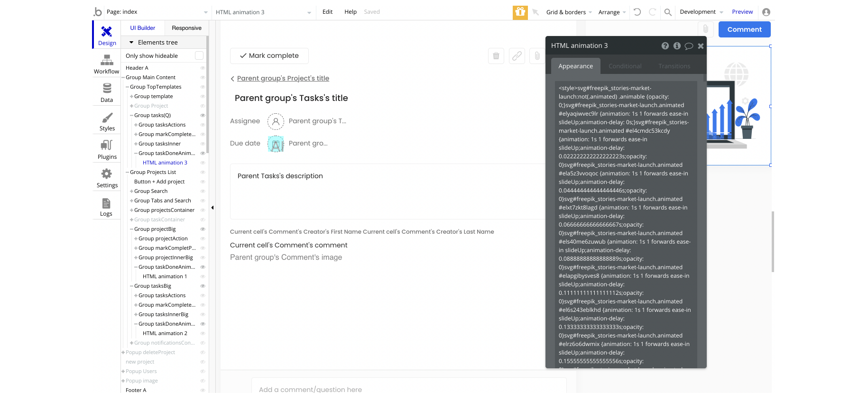This screenshot has height=401, width=868.
Task: Click the Preview link
Action: [x=742, y=12]
